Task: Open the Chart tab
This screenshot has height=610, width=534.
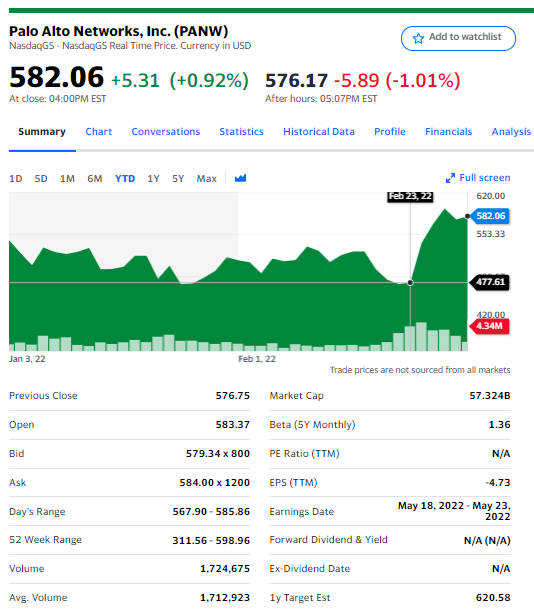Action: tap(99, 131)
